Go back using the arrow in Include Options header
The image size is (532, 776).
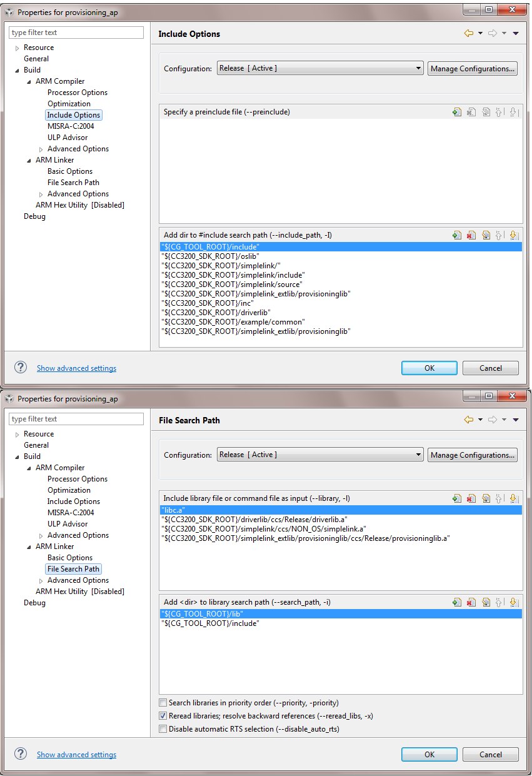pyautogui.click(x=469, y=34)
